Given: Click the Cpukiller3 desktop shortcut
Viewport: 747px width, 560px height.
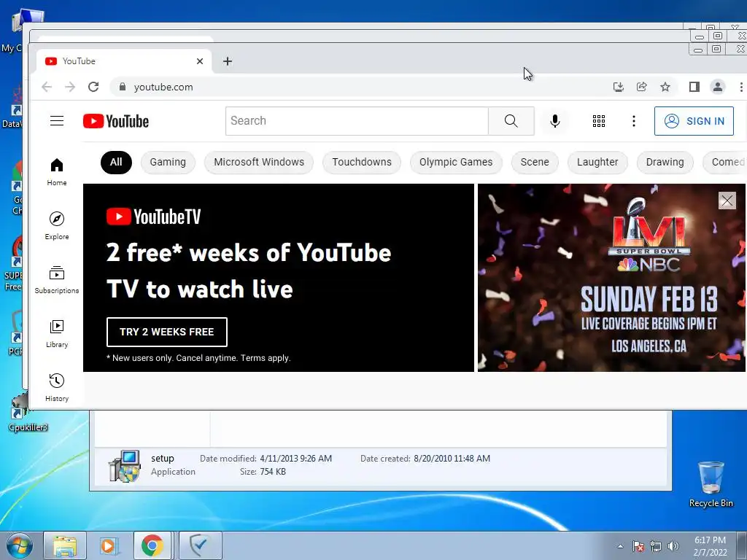Looking at the screenshot, I should [x=28, y=414].
